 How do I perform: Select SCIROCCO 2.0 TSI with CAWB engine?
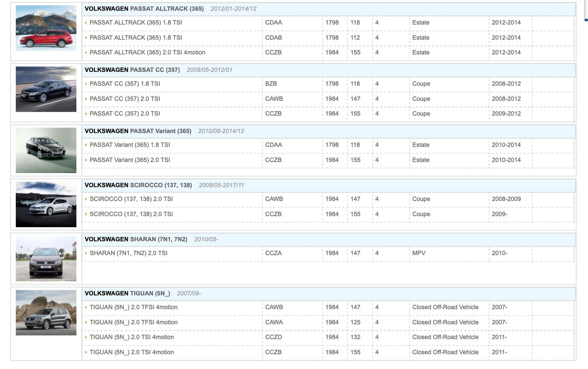point(131,199)
